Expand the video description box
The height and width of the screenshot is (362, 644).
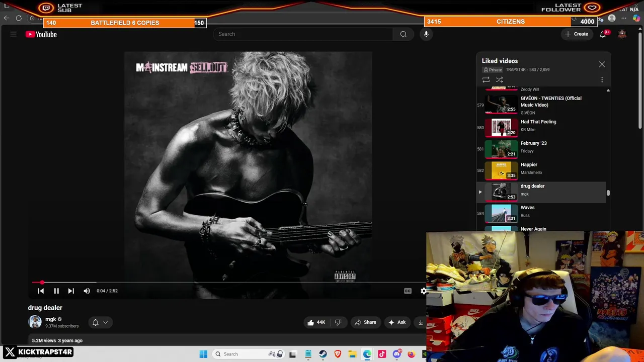[x=226, y=340]
